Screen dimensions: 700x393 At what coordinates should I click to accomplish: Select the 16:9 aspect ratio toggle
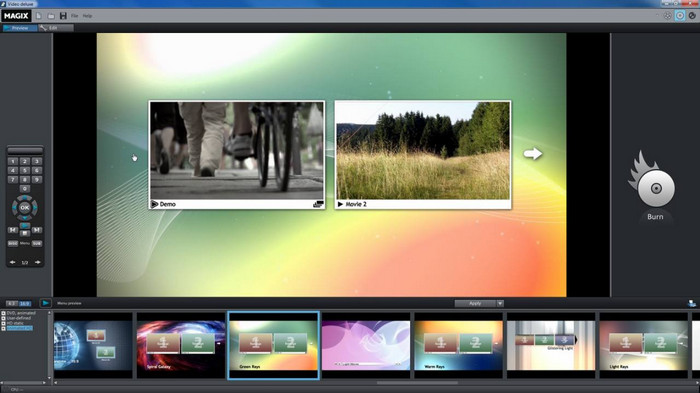pyautogui.click(x=24, y=303)
